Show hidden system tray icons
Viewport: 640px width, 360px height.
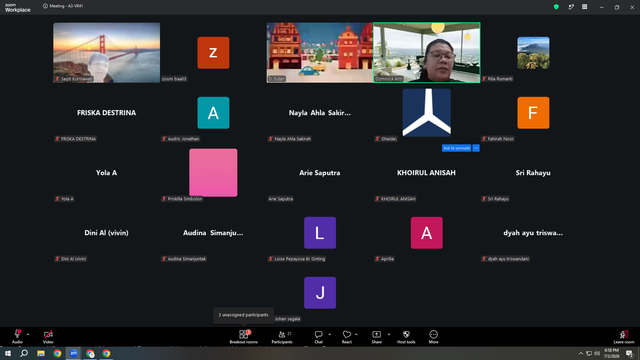pyautogui.click(x=580, y=353)
